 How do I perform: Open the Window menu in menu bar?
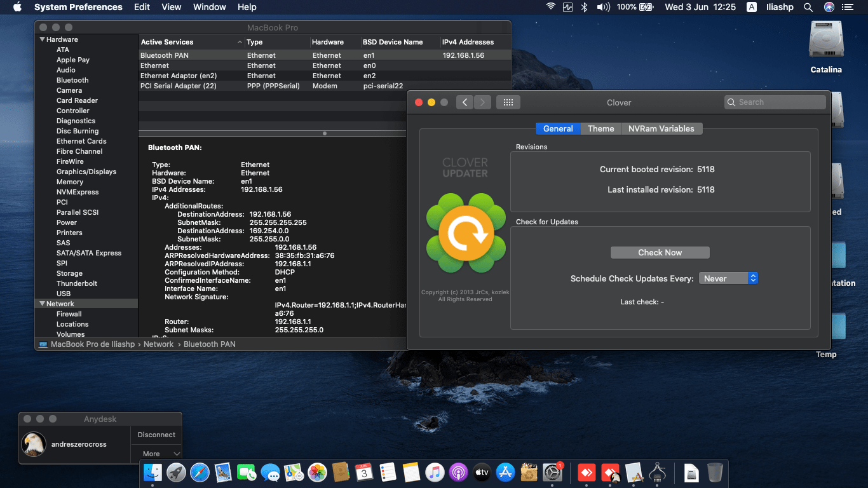pos(209,7)
